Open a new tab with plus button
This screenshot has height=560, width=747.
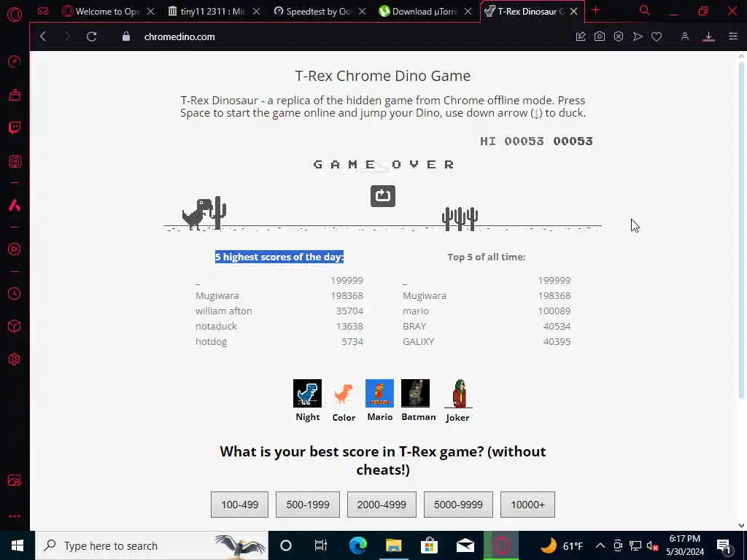point(595,10)
